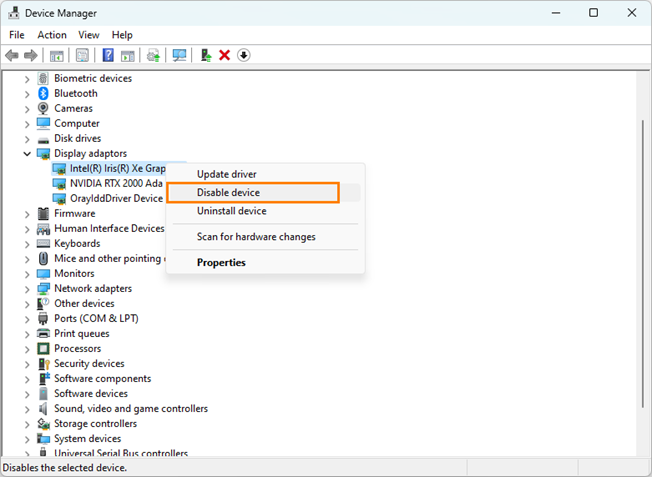652x477 pixels.
Task: Expand the Monitors category chevron
Action: (27, 274)
